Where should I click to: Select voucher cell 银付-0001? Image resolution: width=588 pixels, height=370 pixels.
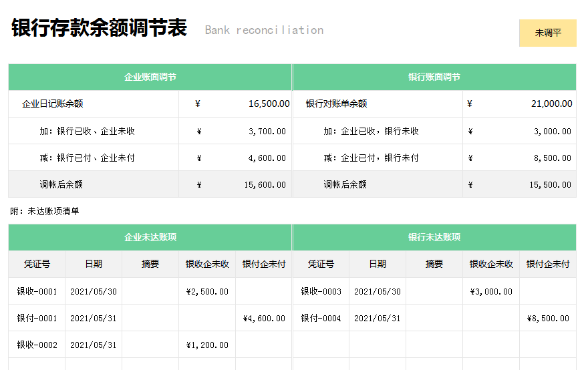pos(37,318)
